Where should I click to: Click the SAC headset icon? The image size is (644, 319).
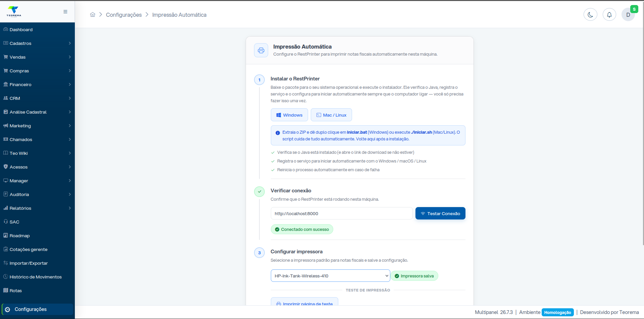pyautogui.click(x=6, y=222)
